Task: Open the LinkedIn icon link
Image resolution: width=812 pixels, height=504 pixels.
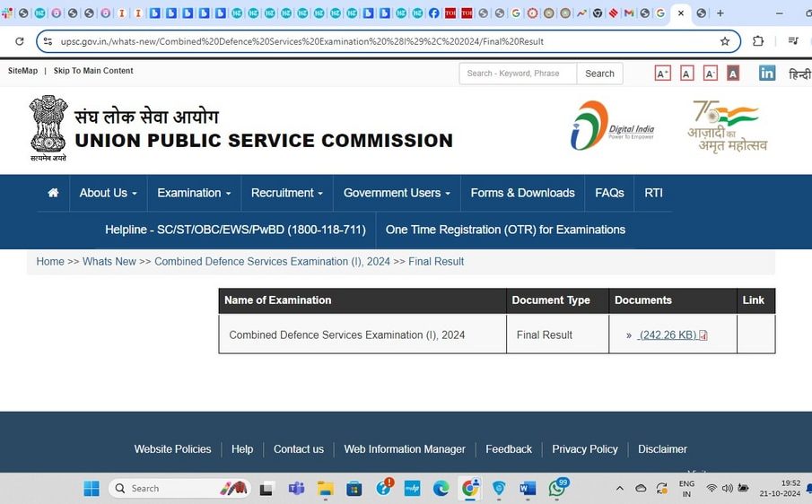Action: pos(767,74)
